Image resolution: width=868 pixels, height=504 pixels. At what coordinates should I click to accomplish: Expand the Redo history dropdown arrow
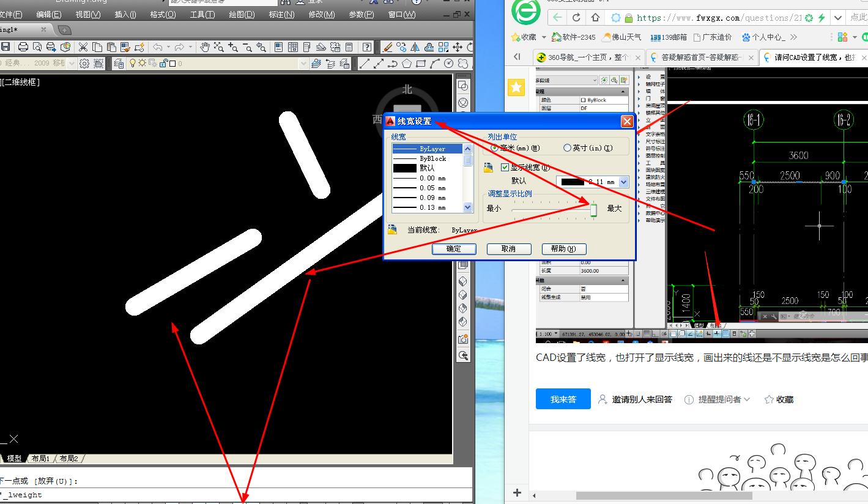[x=190, y=47]
